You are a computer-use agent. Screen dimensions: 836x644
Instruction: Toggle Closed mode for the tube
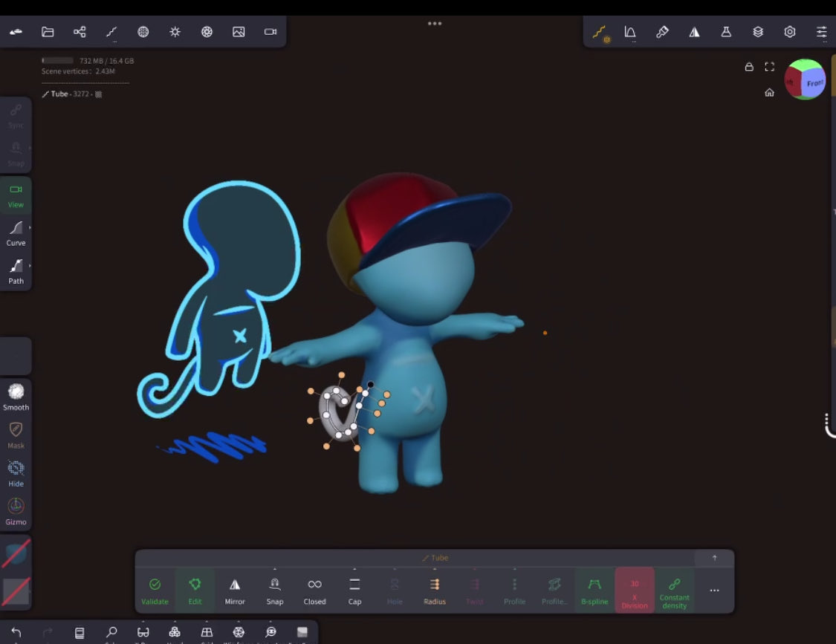pyautogui.click(x=314, y=590)
